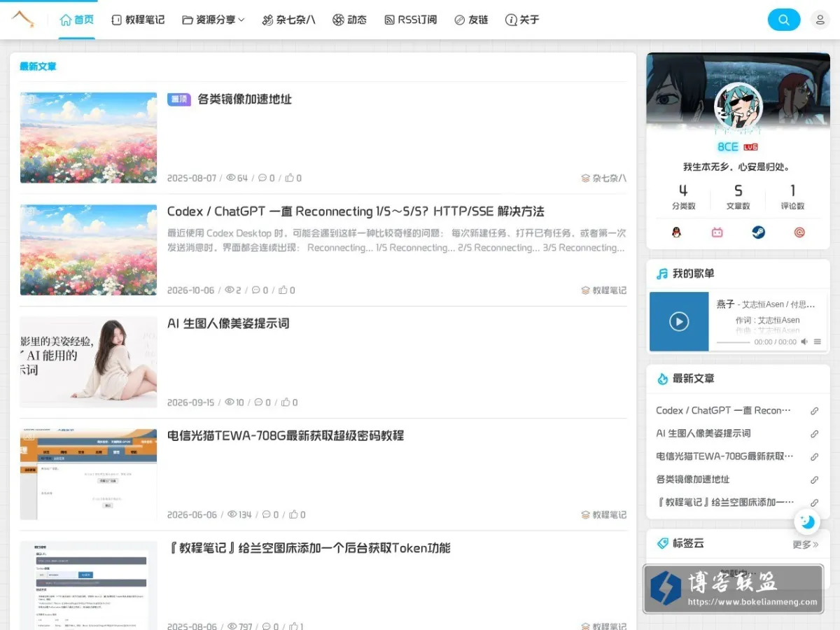Open the red email social icon
Screen dimensions: 840x630
point(799,232)
